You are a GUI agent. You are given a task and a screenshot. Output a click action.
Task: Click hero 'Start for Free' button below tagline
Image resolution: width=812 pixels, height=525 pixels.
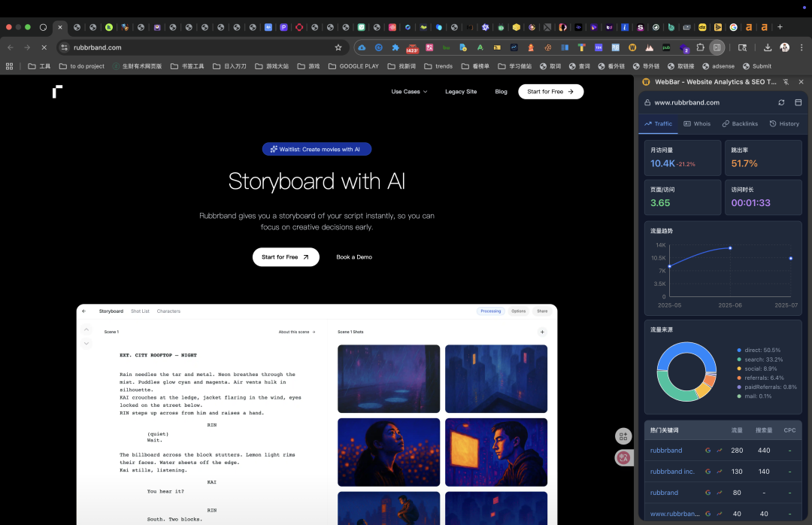click(x=286, y=257)
